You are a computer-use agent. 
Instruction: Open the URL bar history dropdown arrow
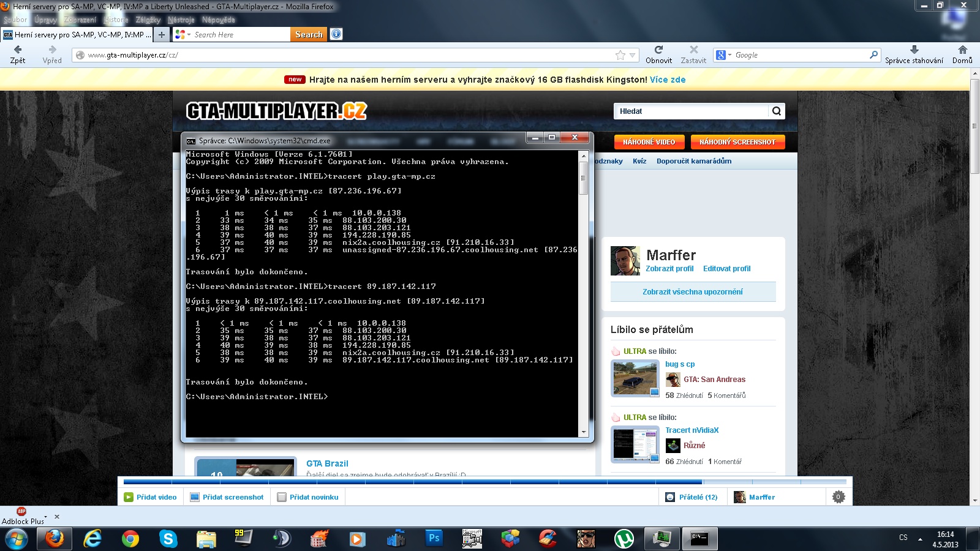point(633,55)
